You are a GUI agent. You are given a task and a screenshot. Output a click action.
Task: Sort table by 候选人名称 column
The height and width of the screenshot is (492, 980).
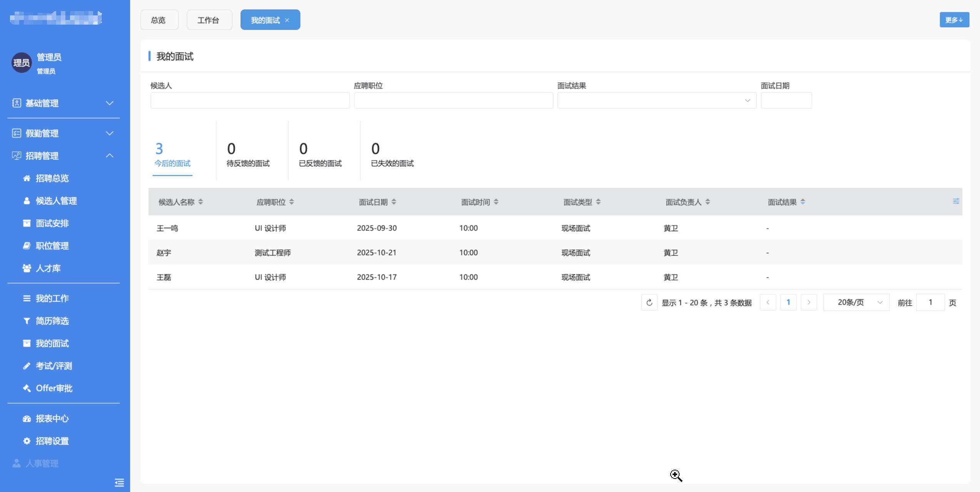pos(200,202)
